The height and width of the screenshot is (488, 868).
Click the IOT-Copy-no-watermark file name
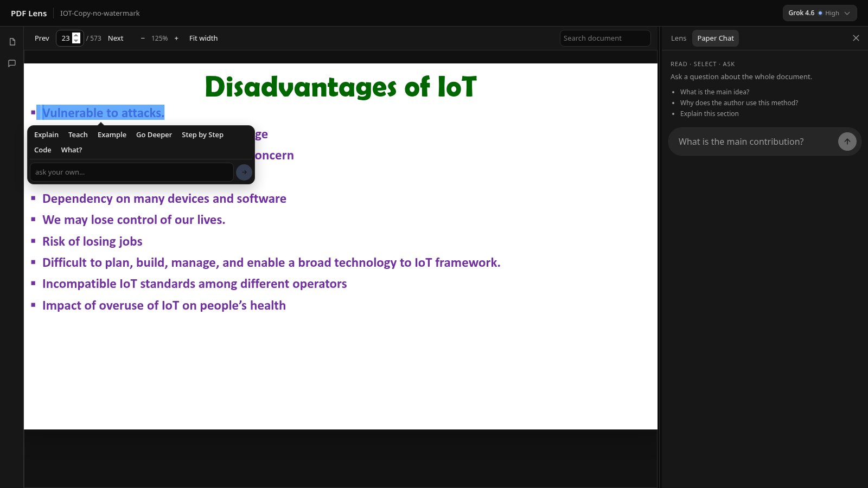(100, 13)
